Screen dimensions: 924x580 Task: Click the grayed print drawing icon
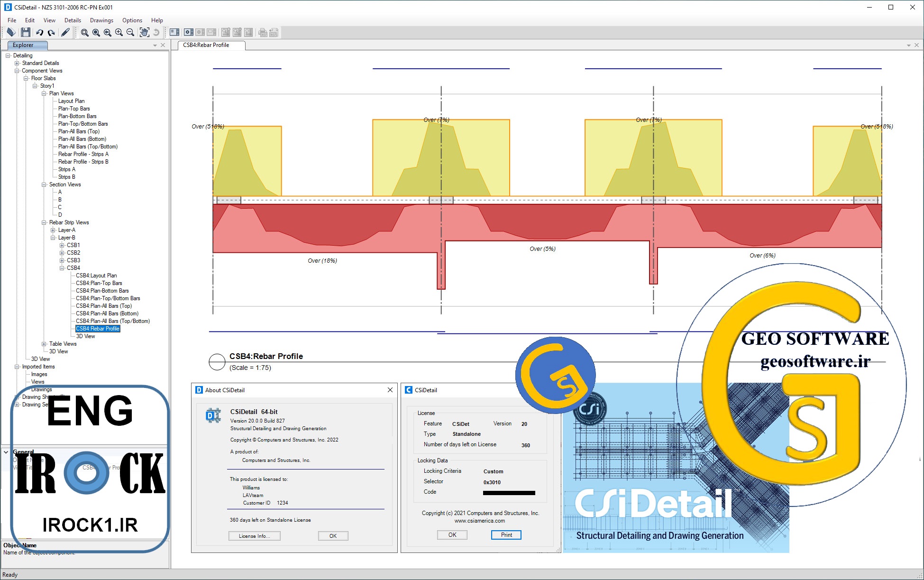click(x=263, y=32)
